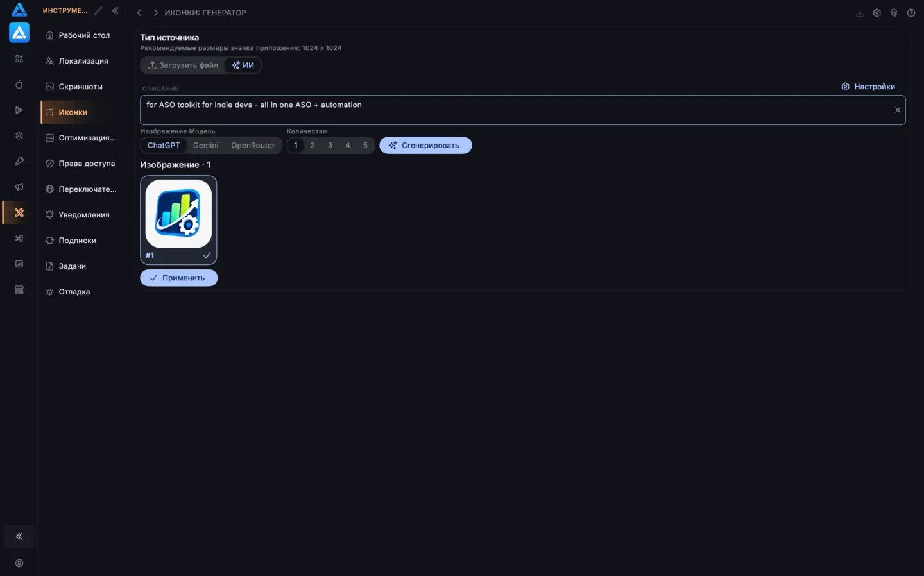Open the Apple platform icon in left rail
The width and height of the screenshot is (924, 576).
click(19, 85)
